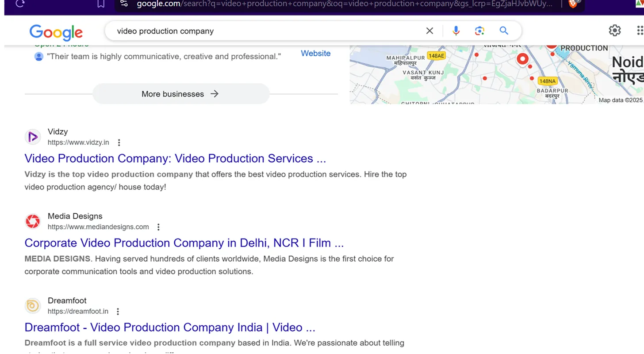Open the Google apps grid

tap(640, 31)
